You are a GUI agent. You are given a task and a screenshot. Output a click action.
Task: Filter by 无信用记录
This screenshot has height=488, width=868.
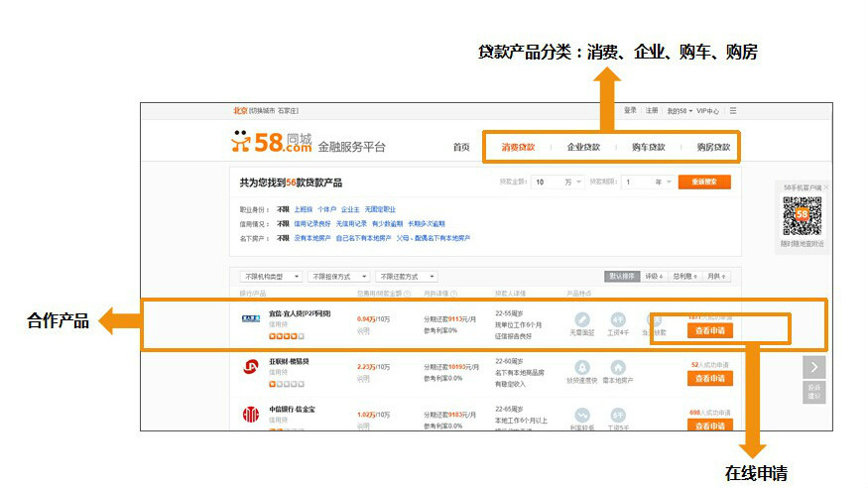pyautogui.click(x=351, y=224)
